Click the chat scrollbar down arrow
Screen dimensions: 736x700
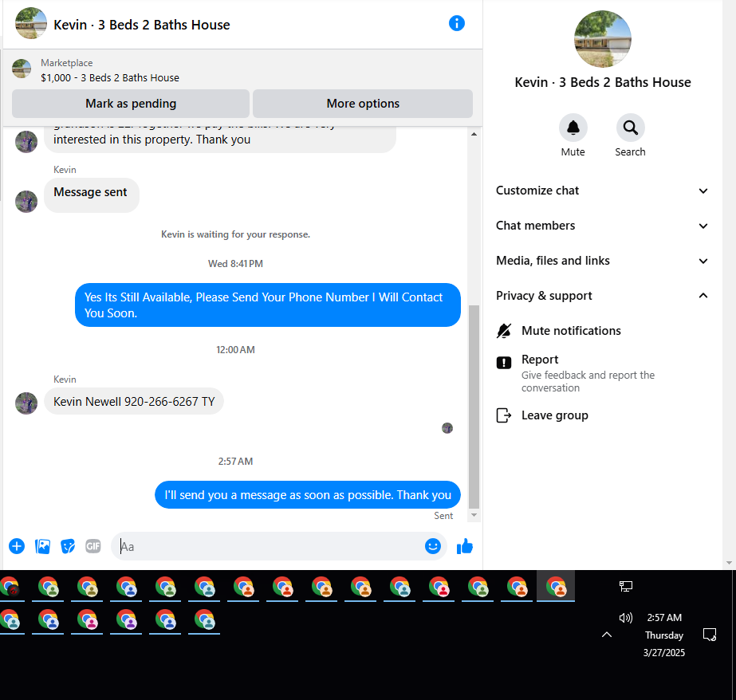(474, 515)
